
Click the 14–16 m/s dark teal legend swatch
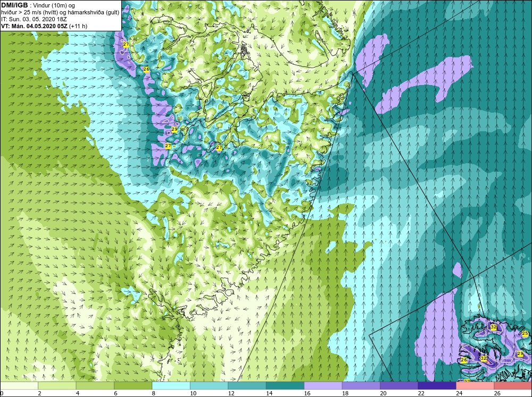[285, 385]
